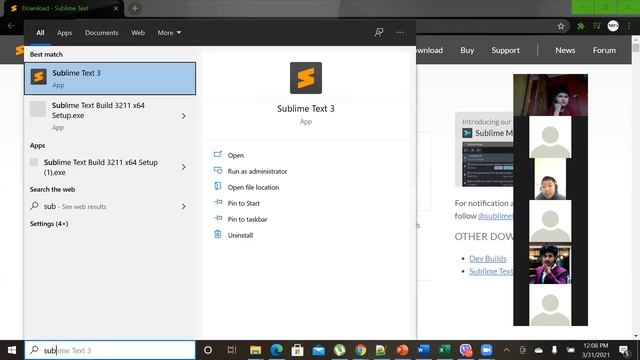Bookmark page with Chrome star icon
This screenshot has height=360, width=640.
coord(561,26)
